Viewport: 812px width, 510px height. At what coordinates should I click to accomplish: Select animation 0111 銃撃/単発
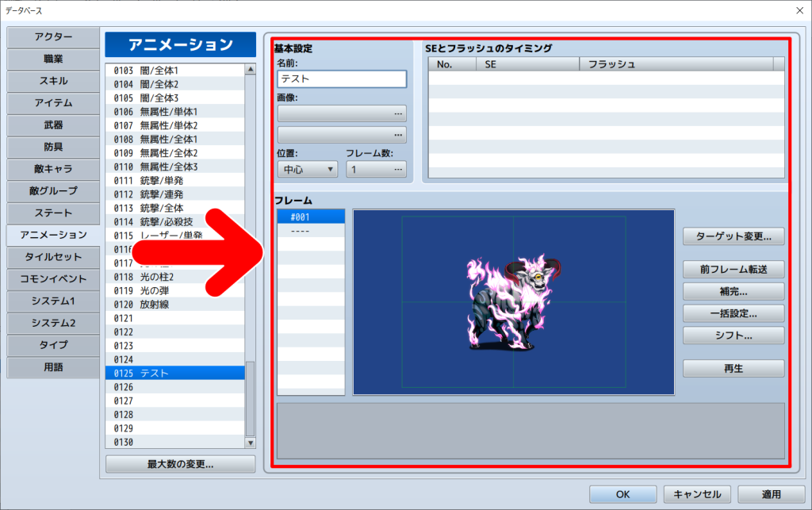175,181
